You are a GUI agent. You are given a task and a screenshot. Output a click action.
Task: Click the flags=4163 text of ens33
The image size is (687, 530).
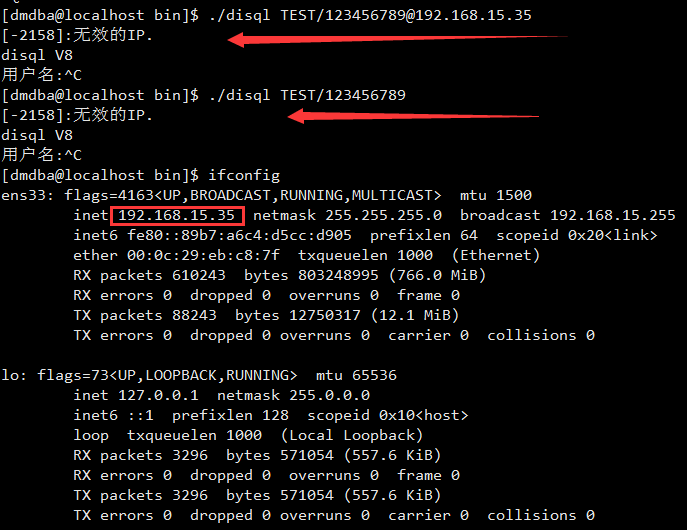click(109, 195)
